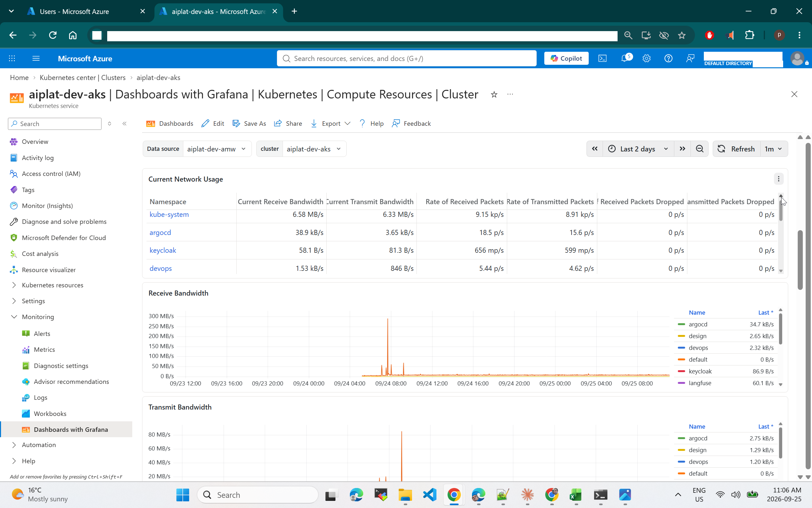Open Azure Cloud Shell icon
The height and width of the screenshot is (508, 812).
(602, 58)
